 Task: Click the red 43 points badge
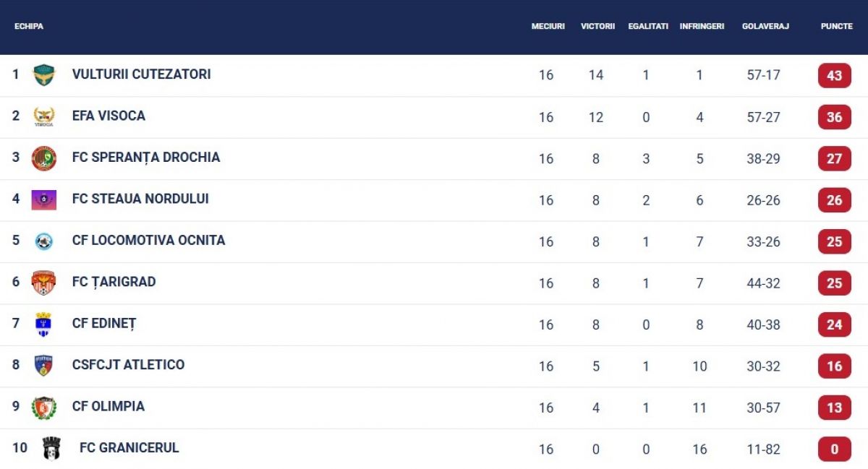point(834,75)
